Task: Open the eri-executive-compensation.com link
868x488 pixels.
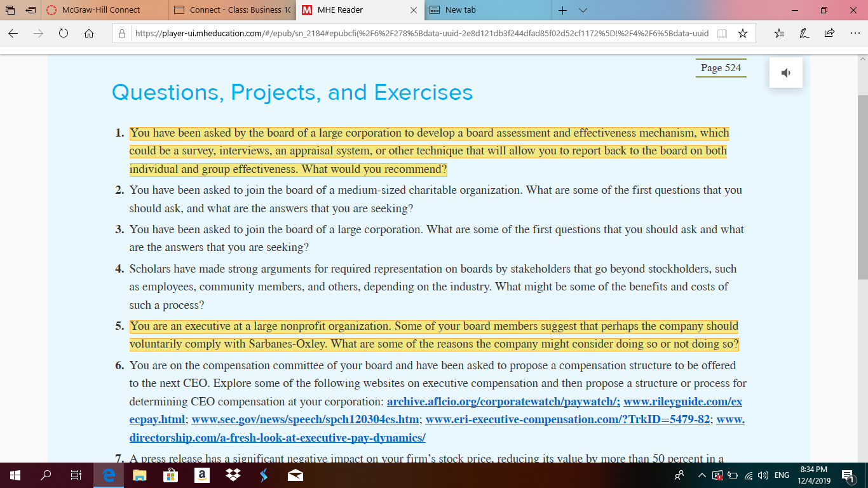Action: pyautogui.click(x=567, y=419)
